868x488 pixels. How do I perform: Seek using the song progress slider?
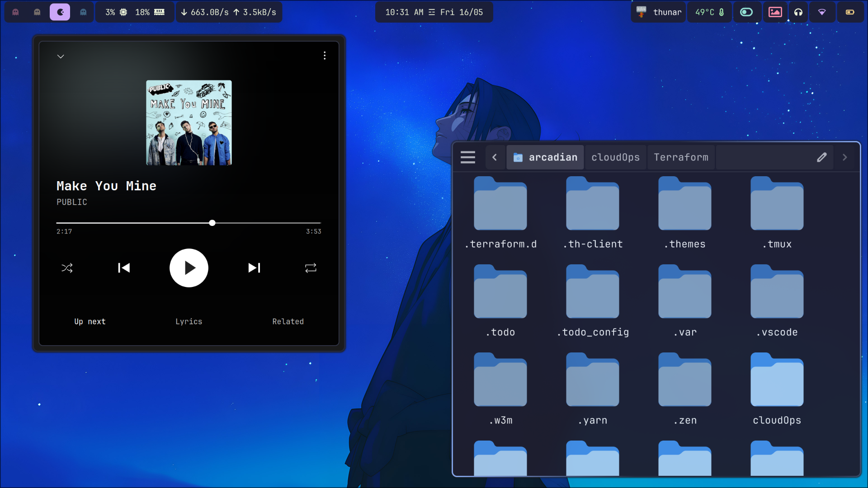(189, 223)
